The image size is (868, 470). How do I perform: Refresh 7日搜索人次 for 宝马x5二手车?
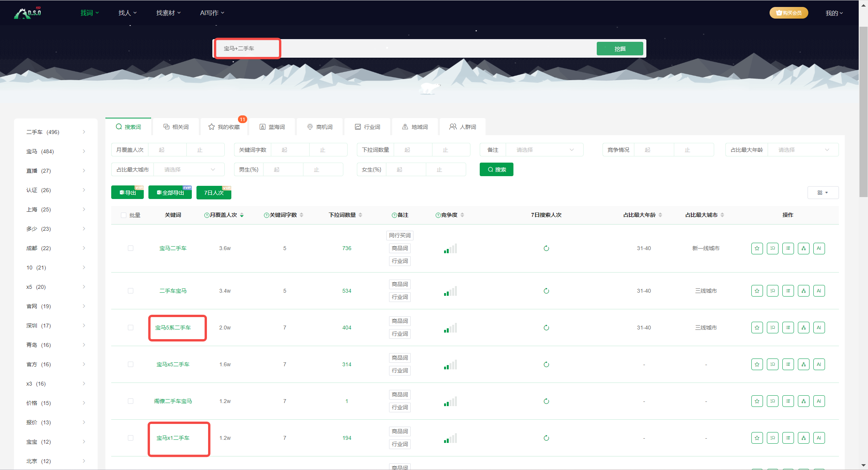546,364
